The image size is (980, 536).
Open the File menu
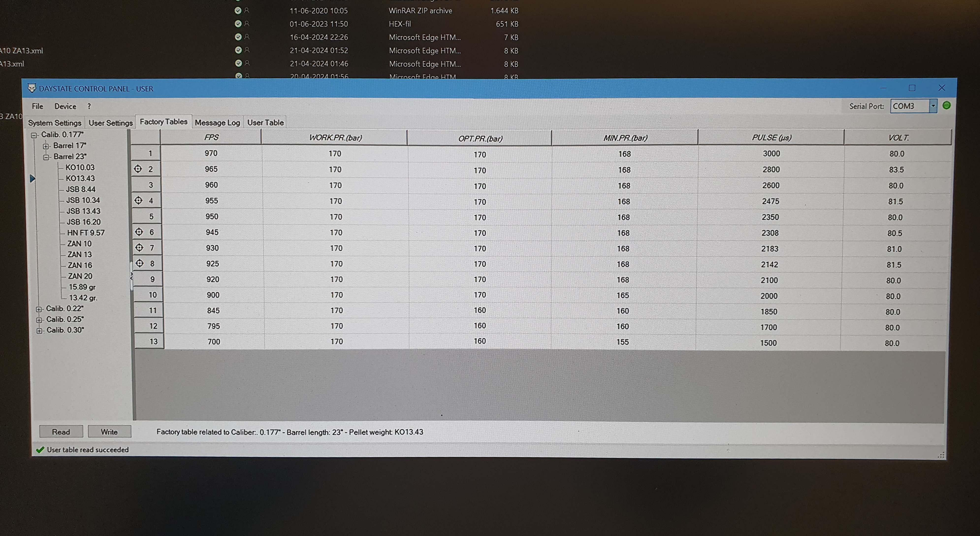(37, 106)
